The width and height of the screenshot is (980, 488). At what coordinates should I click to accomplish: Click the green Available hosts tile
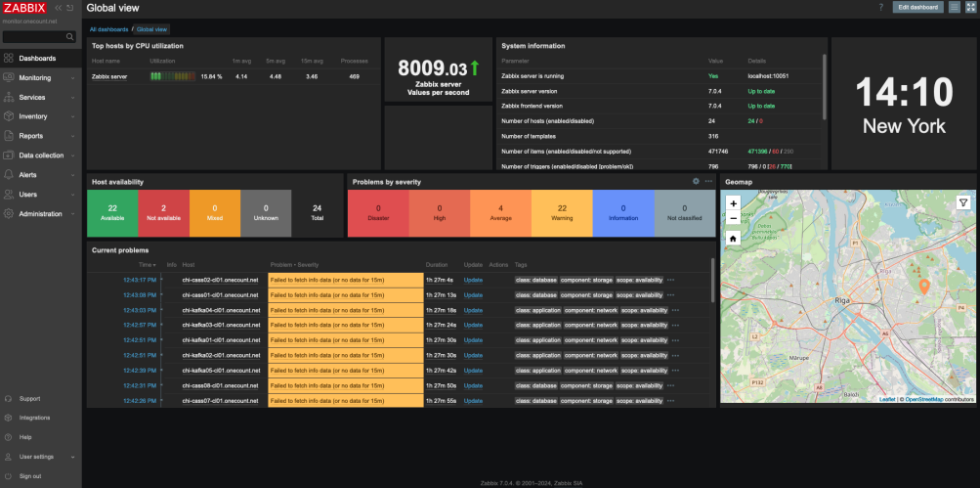(112, 213)
